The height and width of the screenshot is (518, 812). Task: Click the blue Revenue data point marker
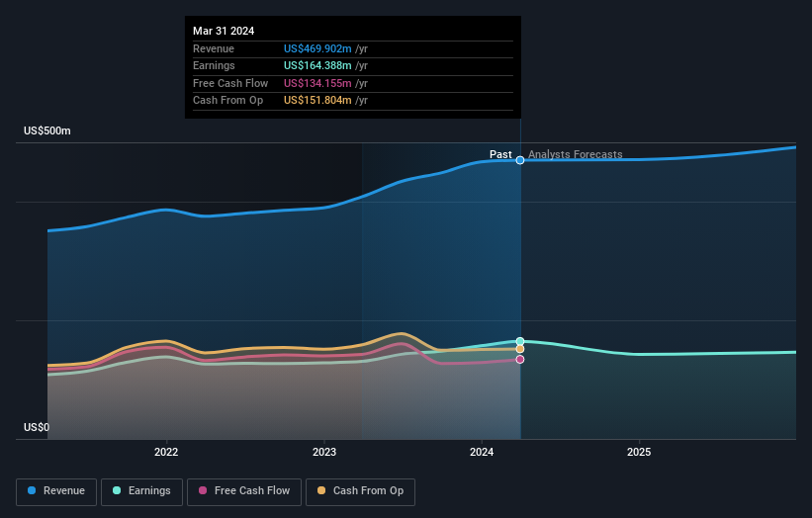[x=520, y=160]
